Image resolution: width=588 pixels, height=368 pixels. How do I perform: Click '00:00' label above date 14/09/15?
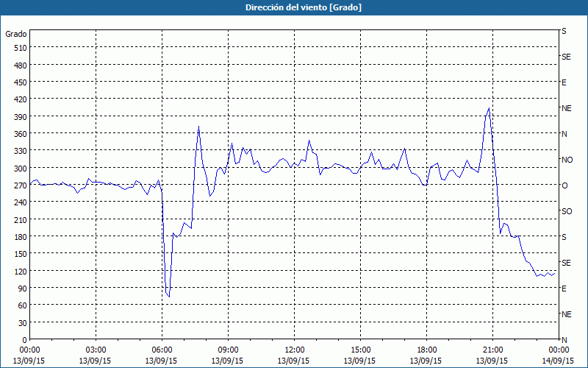[x=559, y=350]
